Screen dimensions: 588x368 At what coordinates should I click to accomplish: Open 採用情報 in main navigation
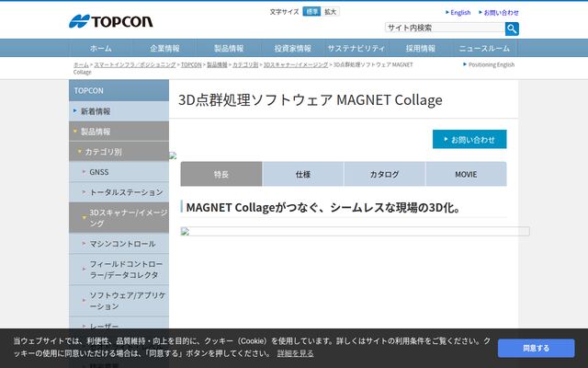(x=421, y=48)
